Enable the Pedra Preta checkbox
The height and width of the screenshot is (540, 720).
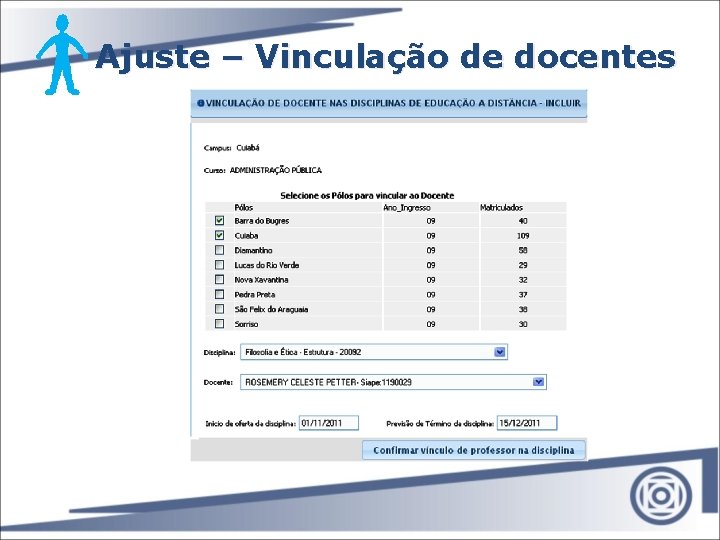pyautogui.click(x=219, y=294)
